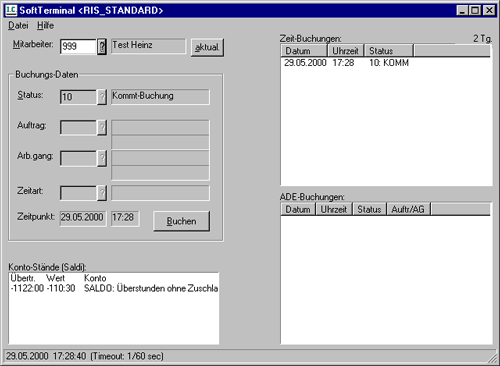500x366 pixels.
Task: Open the Zeitart lookup question mark button
Action: [x=102, y=193]
